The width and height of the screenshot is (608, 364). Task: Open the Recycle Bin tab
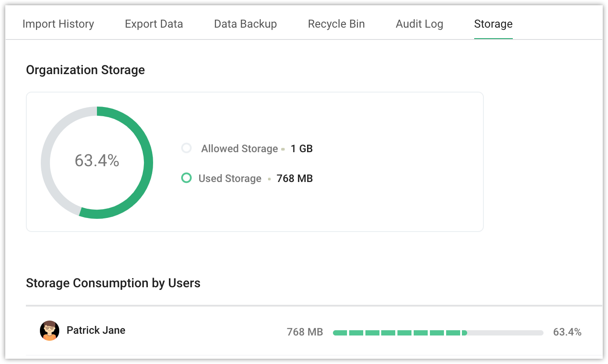coord(336,24)
